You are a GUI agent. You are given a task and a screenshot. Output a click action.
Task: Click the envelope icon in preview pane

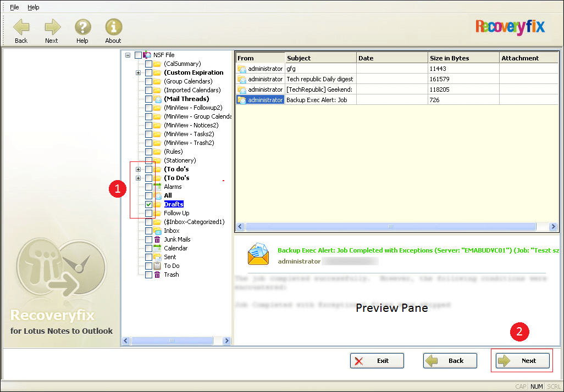258,254
